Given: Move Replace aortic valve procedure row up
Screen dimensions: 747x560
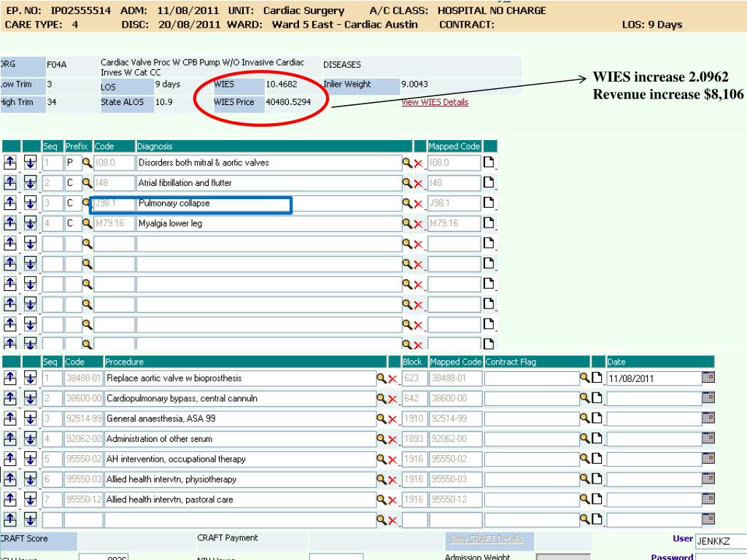Looking at the screenshot, I should coord(10,378).
